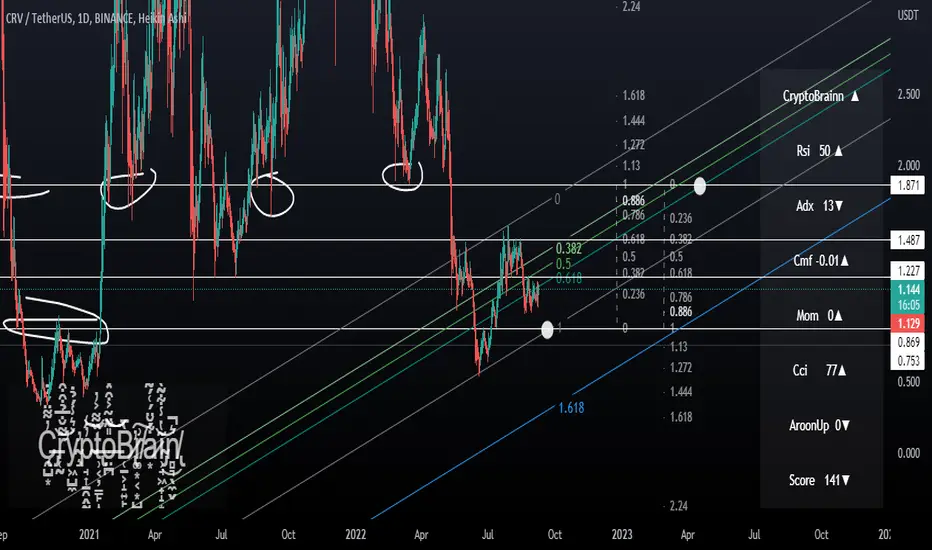Select the Cmf -0.01 indicator row
Viewport: 932px width, 550px height.
pos(821,260)
